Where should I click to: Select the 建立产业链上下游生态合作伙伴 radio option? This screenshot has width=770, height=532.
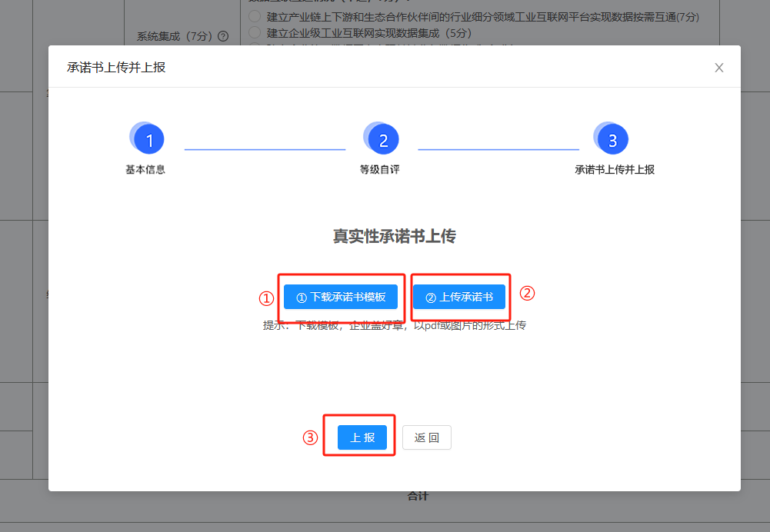[x=255, y=15]
